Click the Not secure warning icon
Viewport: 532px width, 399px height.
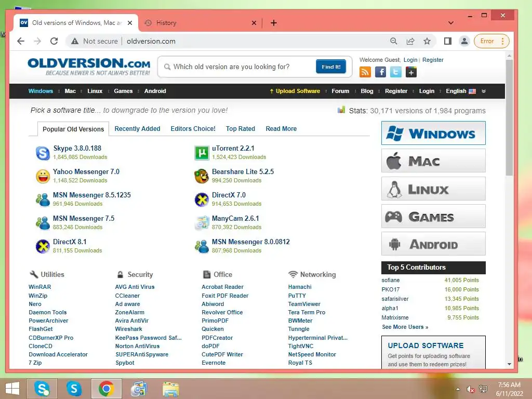click(x=75, y=41)
